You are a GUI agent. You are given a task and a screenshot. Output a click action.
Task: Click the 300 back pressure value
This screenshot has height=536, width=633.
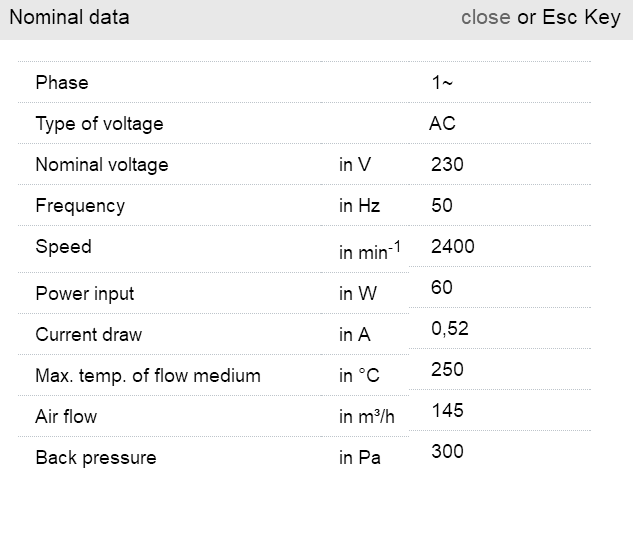point(447,452)
